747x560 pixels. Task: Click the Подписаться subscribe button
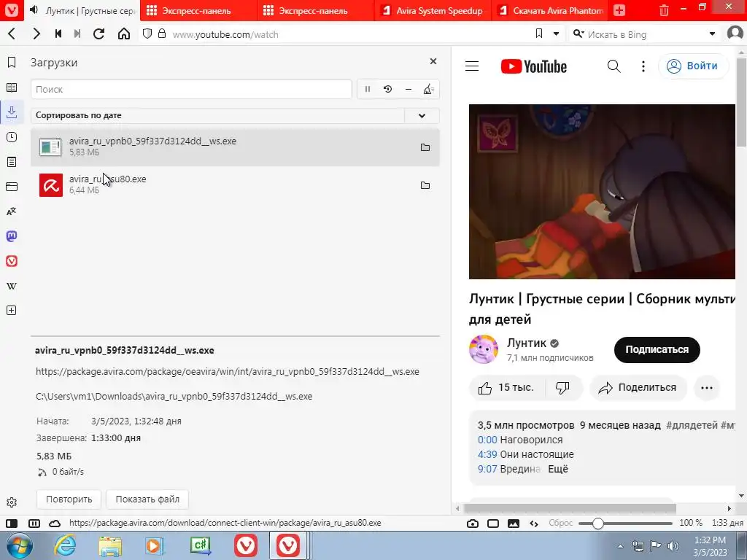[x=657, y=349]
